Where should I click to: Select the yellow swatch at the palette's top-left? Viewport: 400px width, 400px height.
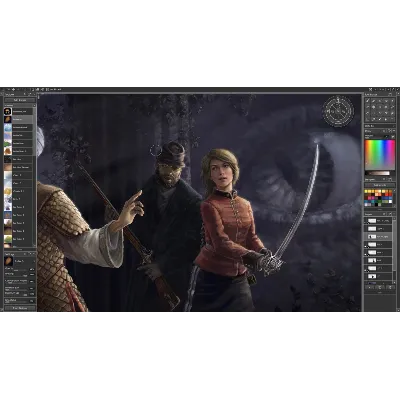pos(367,192)
